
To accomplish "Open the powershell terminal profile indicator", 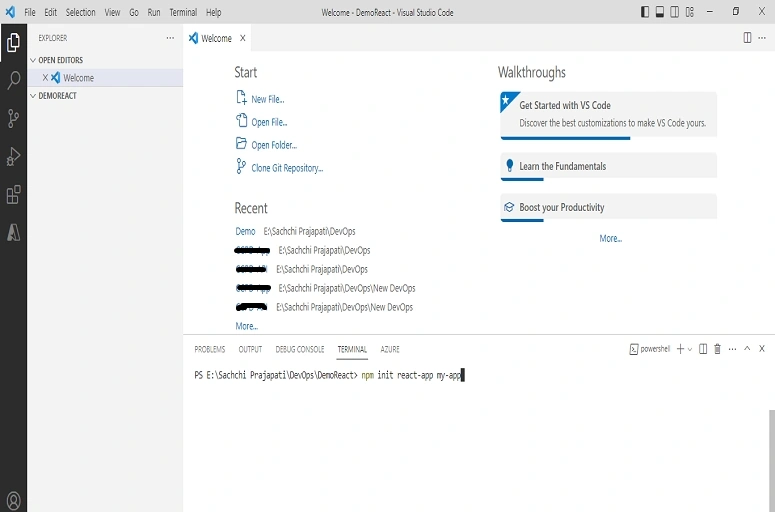I will click(x=650, y=349).
